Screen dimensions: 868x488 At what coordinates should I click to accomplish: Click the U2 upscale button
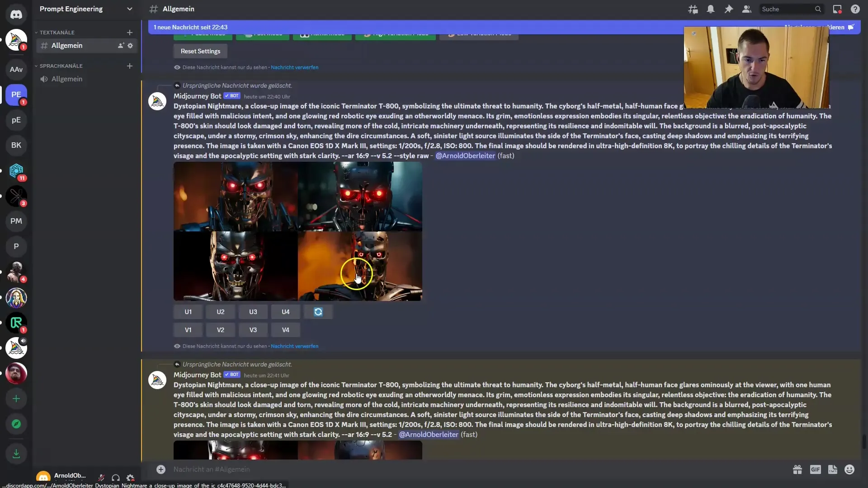(x=221, y=311)
